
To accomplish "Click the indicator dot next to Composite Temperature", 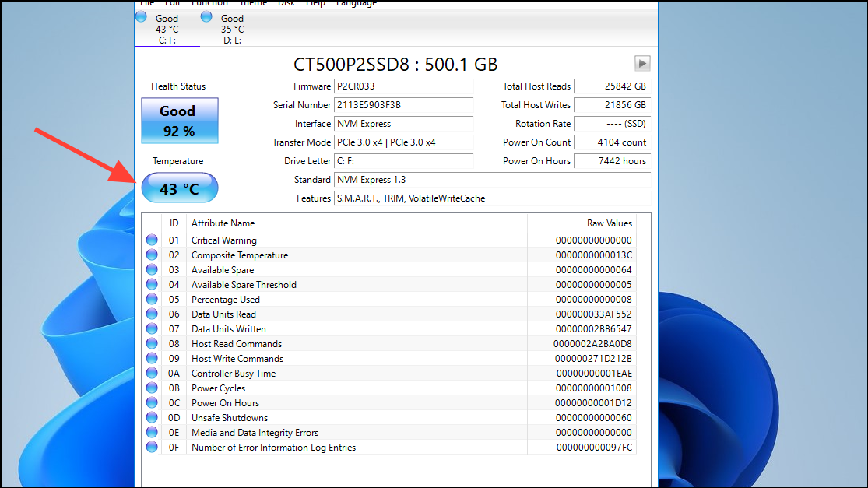I will coord(152,255).
